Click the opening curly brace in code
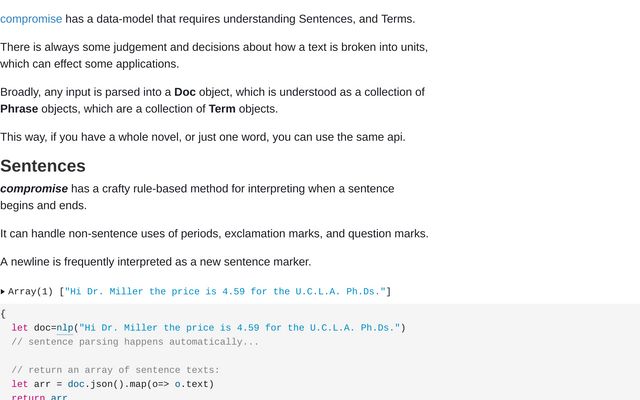The image size is (640, 400). [x=3, y=313]
